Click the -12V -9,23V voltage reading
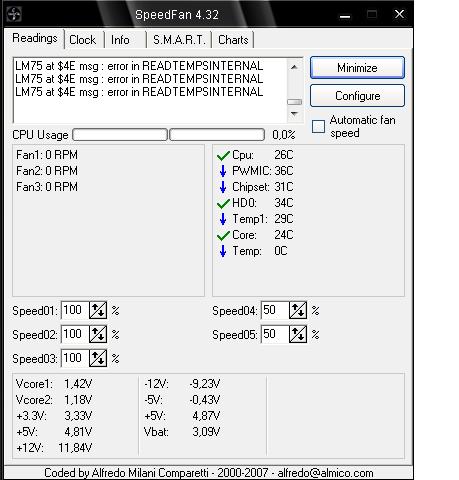 182,384
